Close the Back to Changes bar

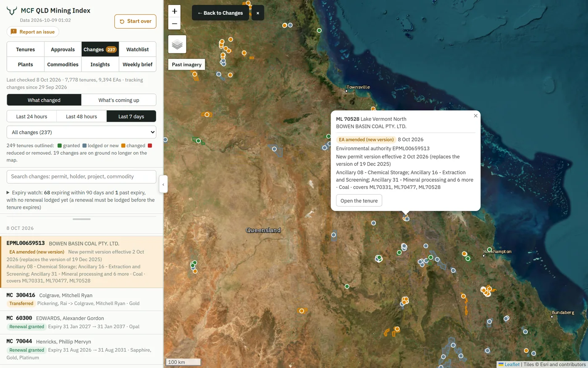pyautogui.click(x=258, y=13)
